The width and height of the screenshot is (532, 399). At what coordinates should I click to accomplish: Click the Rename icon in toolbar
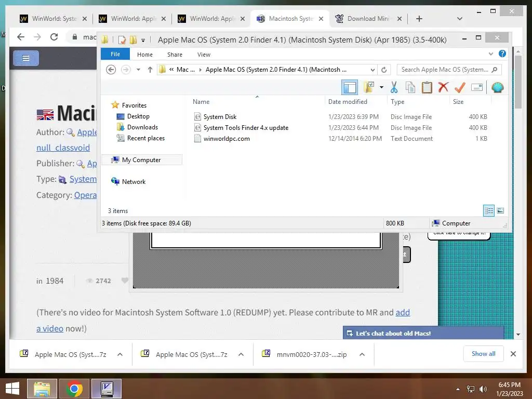click(477, 87)
